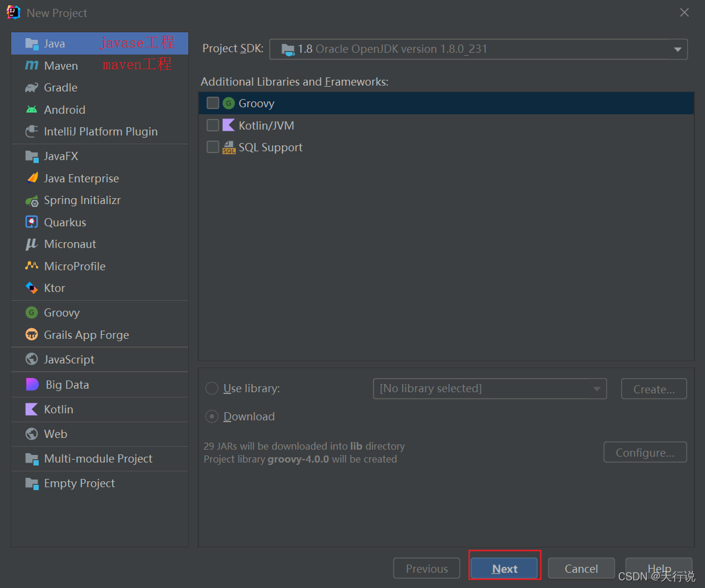This screenshot has height=588, width=705.
Task: Enable the Groovy framework checkbox
Action: (x=213, y=103)
